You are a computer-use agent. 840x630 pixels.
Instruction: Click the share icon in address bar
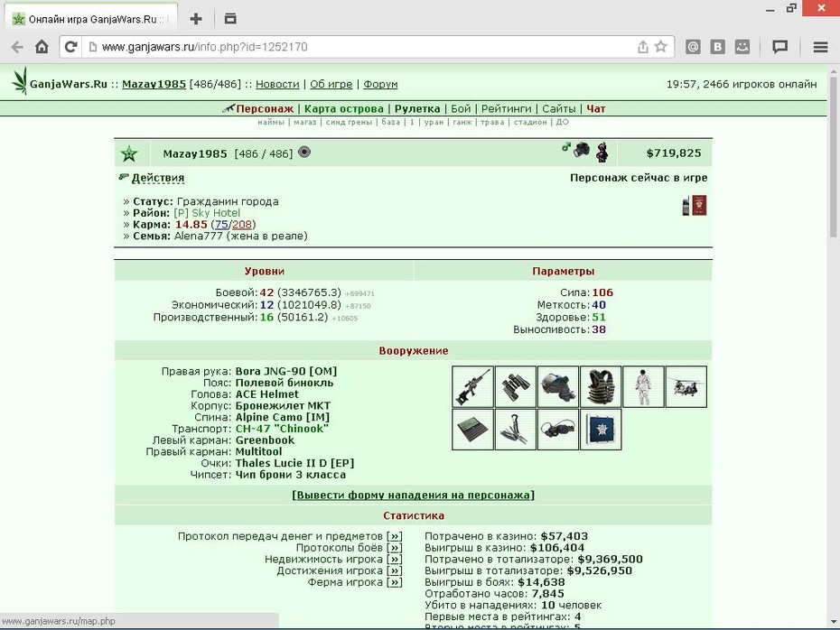click(x=643, y=47)
